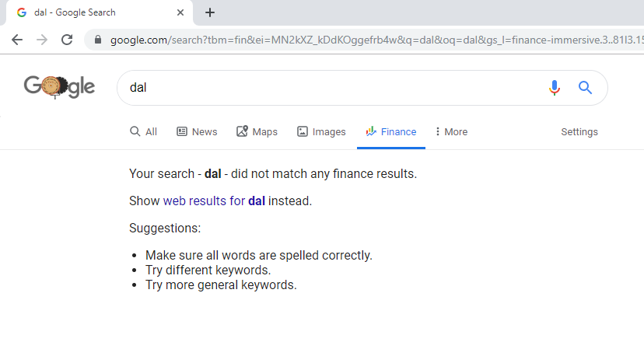The height and width of the screenshot is (342, 644).
Task: Switch to the All results tab
Action: click(x=144, y=132)
